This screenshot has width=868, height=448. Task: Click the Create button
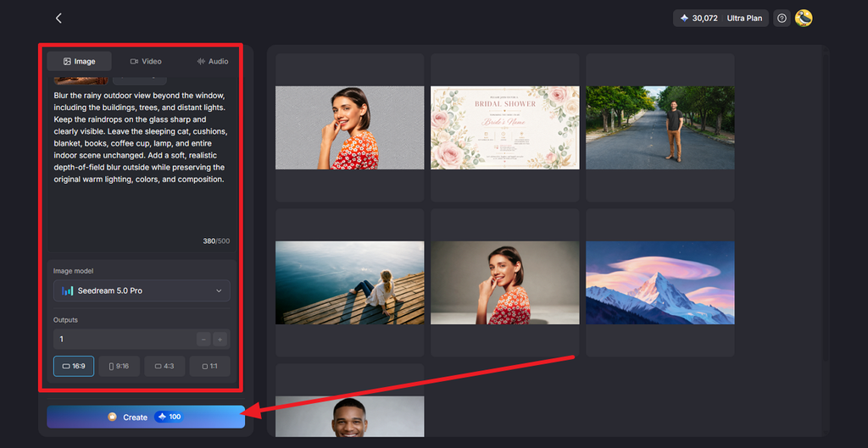point(146,417)
